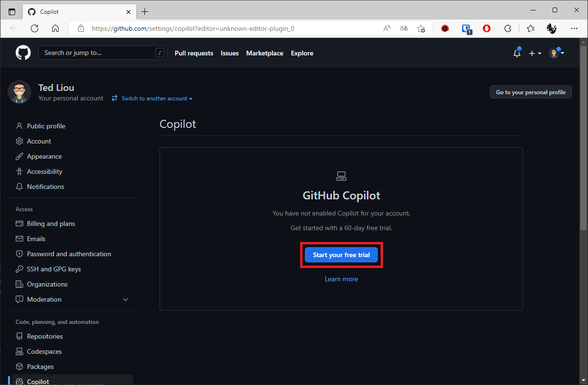The height and width of the screenshot is (385, 588).
Task: Open the notifications bell in the header
Action: point(517,53)
